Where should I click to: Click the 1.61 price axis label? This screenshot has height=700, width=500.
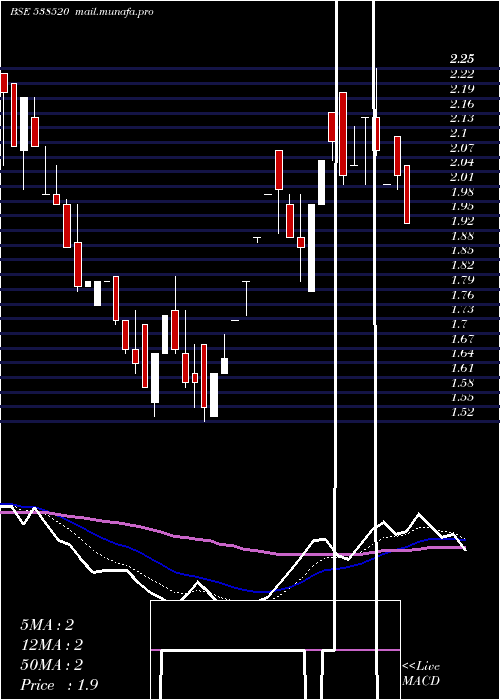coord(462,368)
